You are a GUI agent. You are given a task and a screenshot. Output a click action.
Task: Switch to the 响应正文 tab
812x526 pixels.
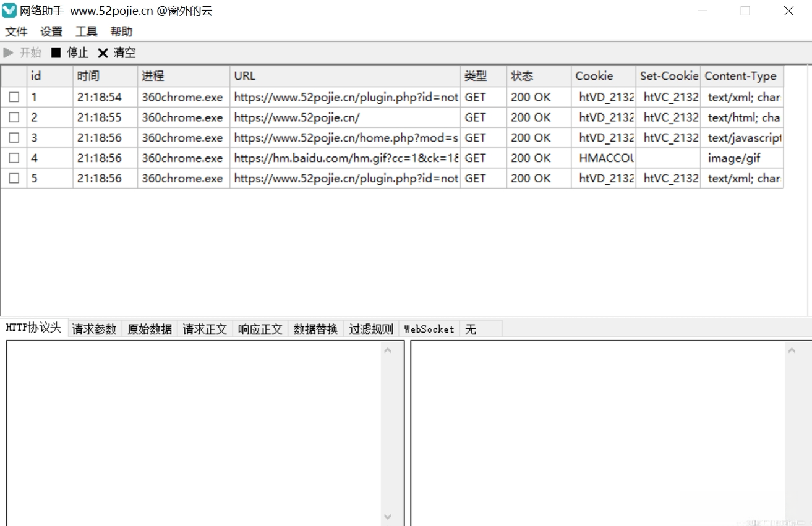point(260,329)
